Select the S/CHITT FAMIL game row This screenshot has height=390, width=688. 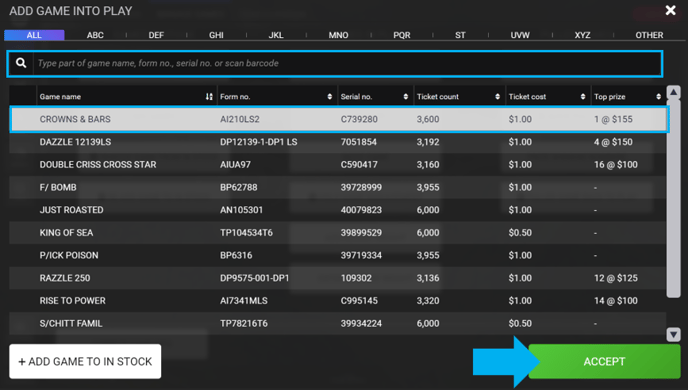[x=338, y=323]
